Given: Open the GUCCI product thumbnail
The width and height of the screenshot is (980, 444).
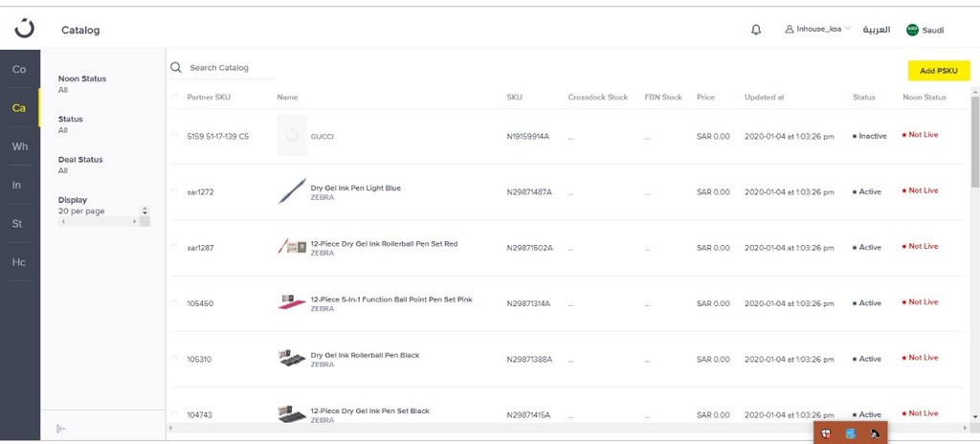Looking at the screenshot, I should tap(292, 135).
